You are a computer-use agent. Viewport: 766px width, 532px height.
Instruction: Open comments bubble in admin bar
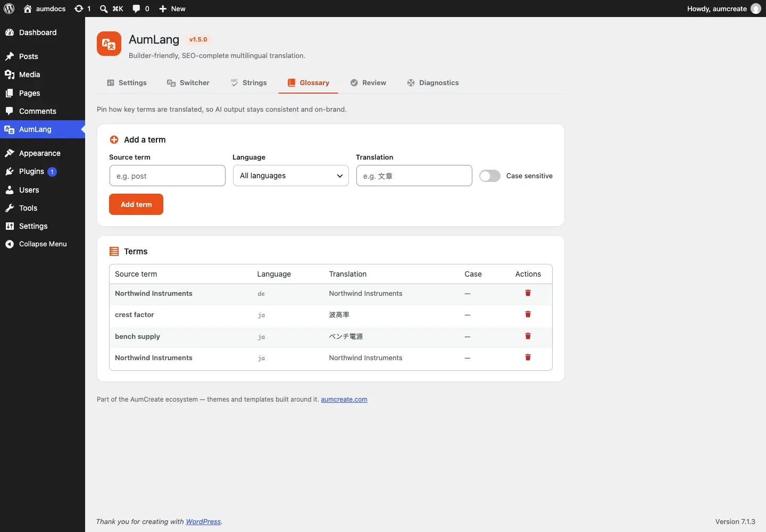[141, 9]
